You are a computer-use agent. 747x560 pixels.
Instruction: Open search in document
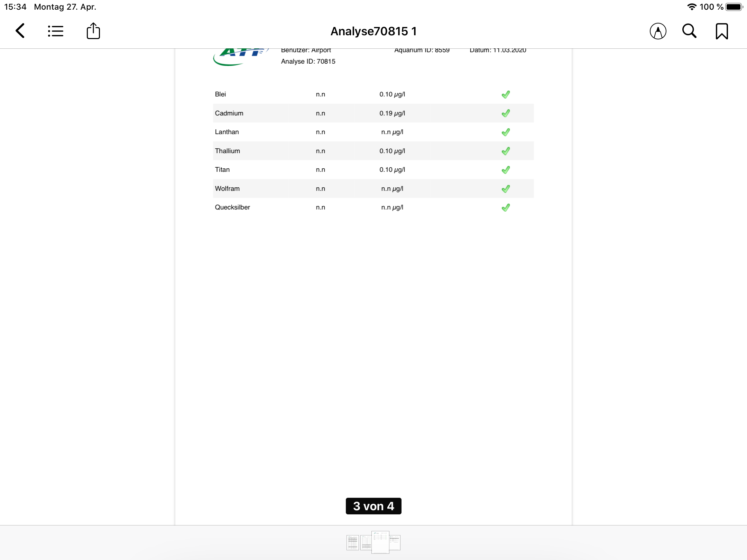point(689,31)
